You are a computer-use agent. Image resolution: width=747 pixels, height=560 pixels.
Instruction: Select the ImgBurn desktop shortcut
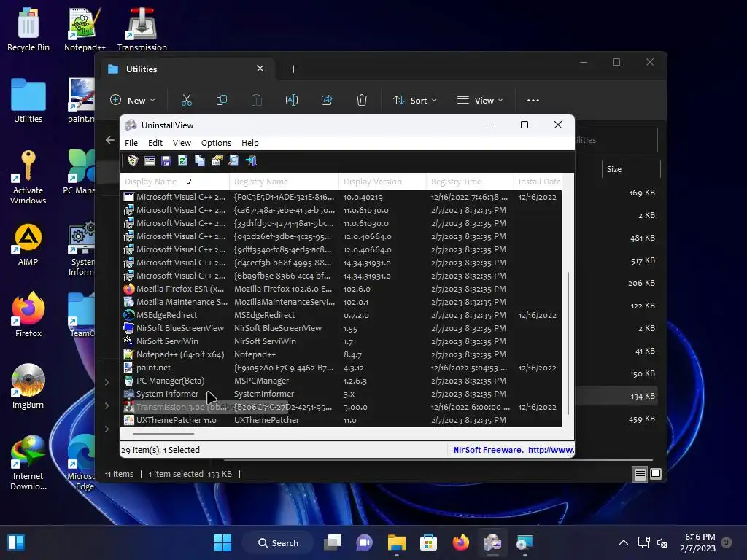pos(28,386)
